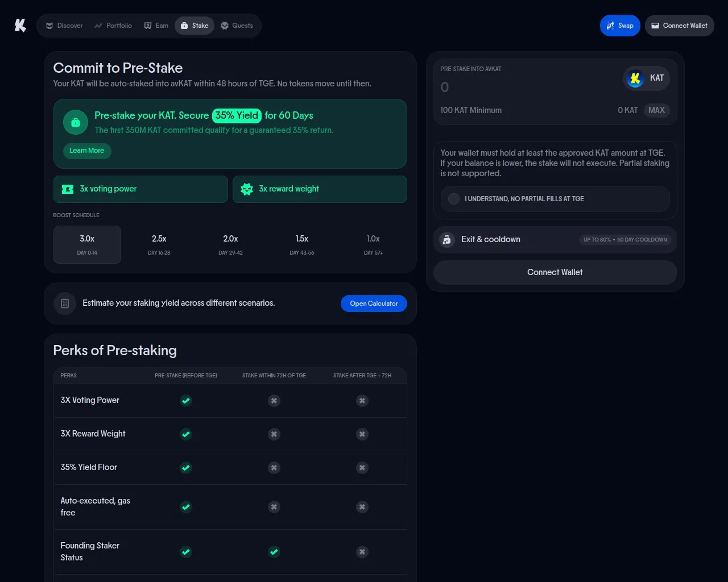Click the KAT token logo

pos(635,78)
